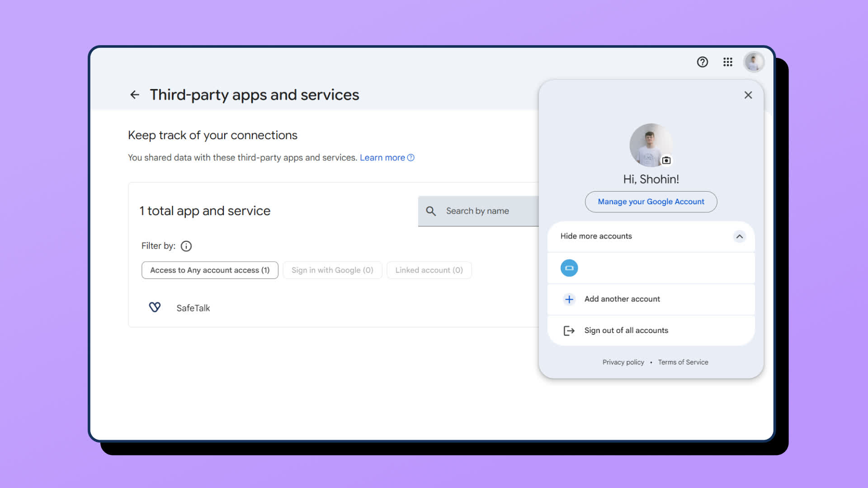
Task: Collapse the Hide more accounts chevron
Action: coord(739,236)
